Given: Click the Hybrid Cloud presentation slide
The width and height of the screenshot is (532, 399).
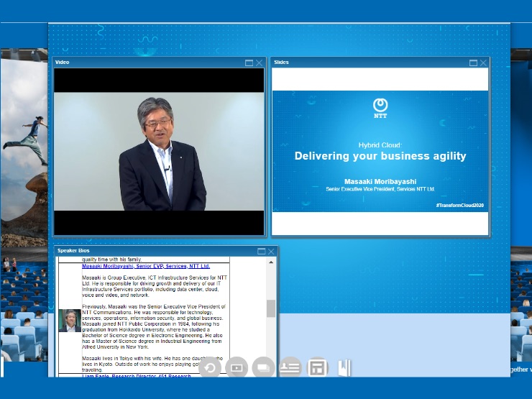Looking at the screenshot, I should [x=380, y=152].
